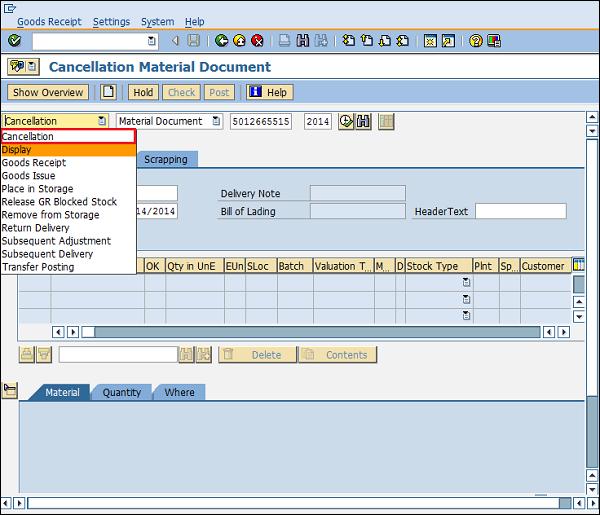Open the Settings menu
Screen dimensions: 600x515
pyautogui.click(x=110, y=21)
